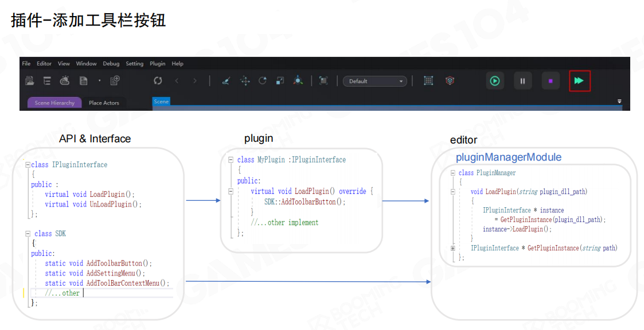
Task: Select the Scene Hierarchy tab
Action: (54, 103)
